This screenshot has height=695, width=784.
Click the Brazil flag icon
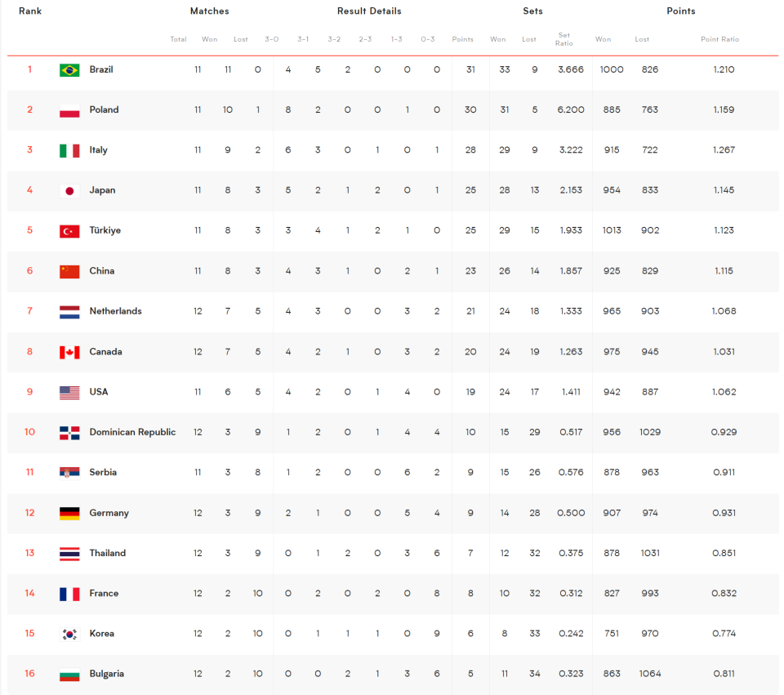coord(69,70)
